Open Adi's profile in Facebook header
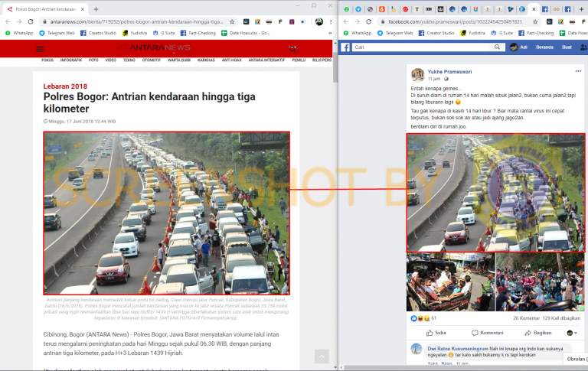The width and height of the screenshot is (588, 371). (518, 47)
